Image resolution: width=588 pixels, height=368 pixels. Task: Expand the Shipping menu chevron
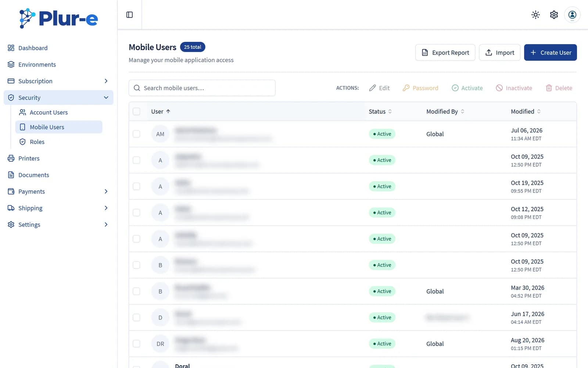(106, 208)
